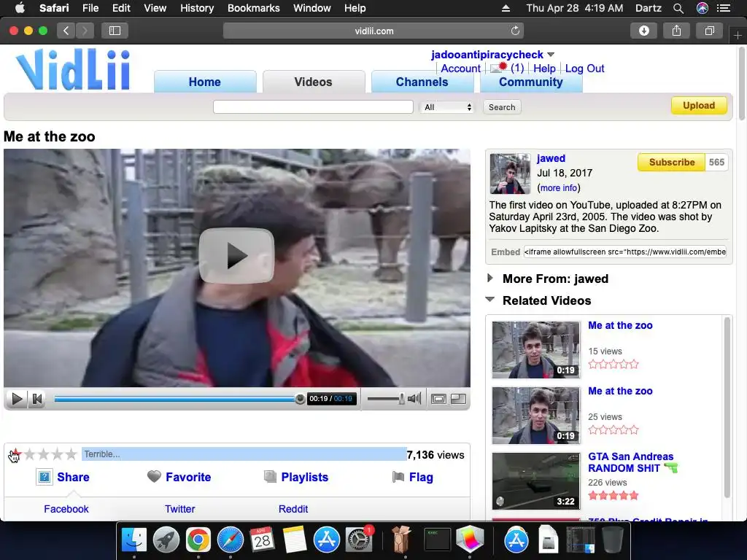Open Spotlight search in menu bar

coord(678,8)
